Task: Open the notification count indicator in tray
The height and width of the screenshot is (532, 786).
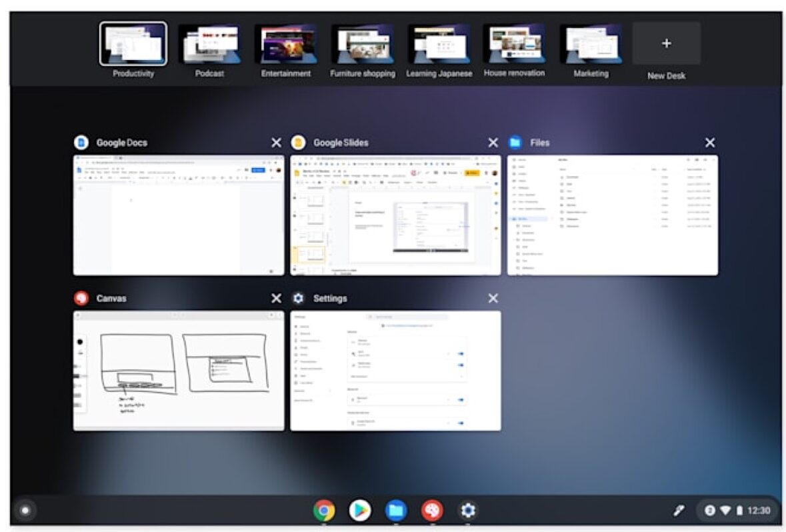Action: click(709, 511)
